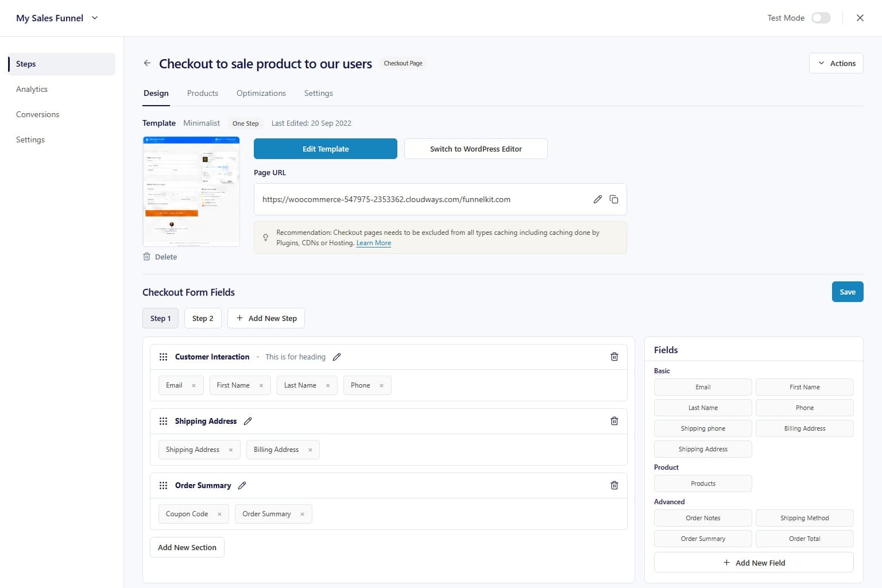Select the Step 2 tab
Image resolution: width=882 pixels, height=588 pixels.
(x=203, y=318)
